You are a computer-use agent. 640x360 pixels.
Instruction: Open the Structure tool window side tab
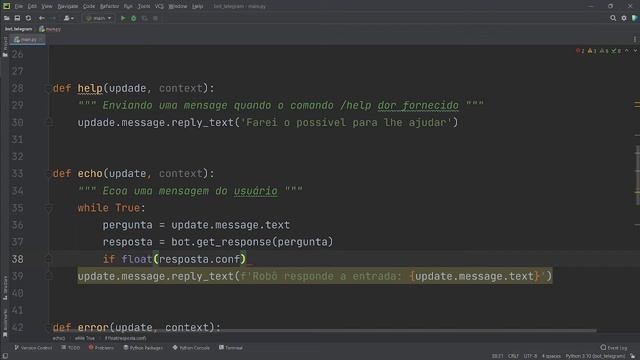(5, 288)
